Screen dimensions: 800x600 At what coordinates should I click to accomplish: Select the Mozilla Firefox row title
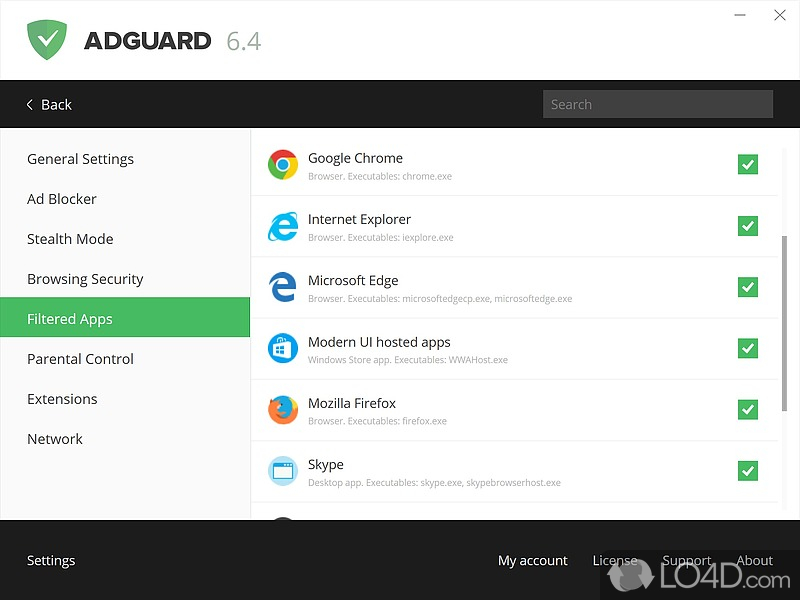click(x=352, y=403)
